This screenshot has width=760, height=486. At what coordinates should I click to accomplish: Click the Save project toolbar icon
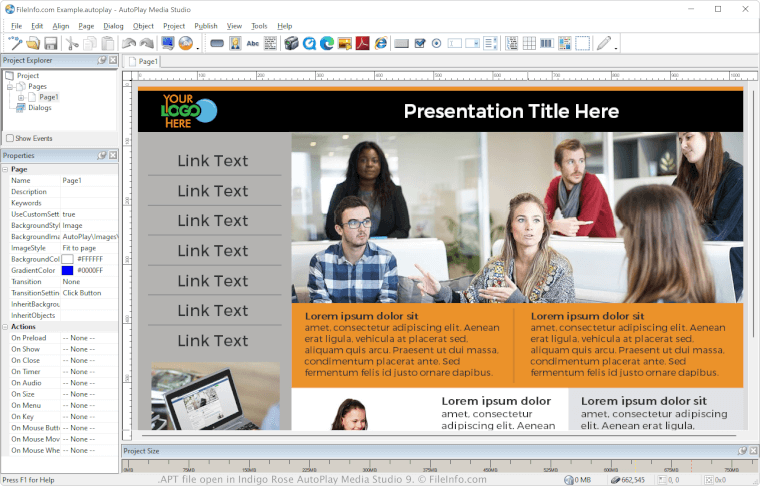click(x=51, y=43)
